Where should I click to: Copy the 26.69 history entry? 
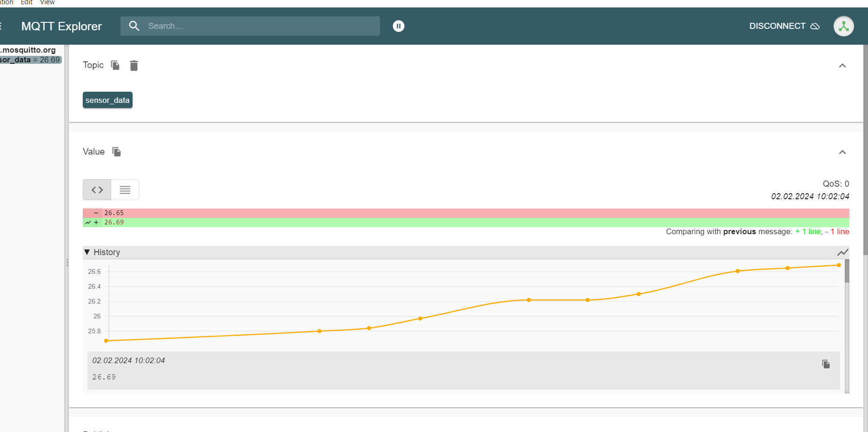[x=826, y=364]
